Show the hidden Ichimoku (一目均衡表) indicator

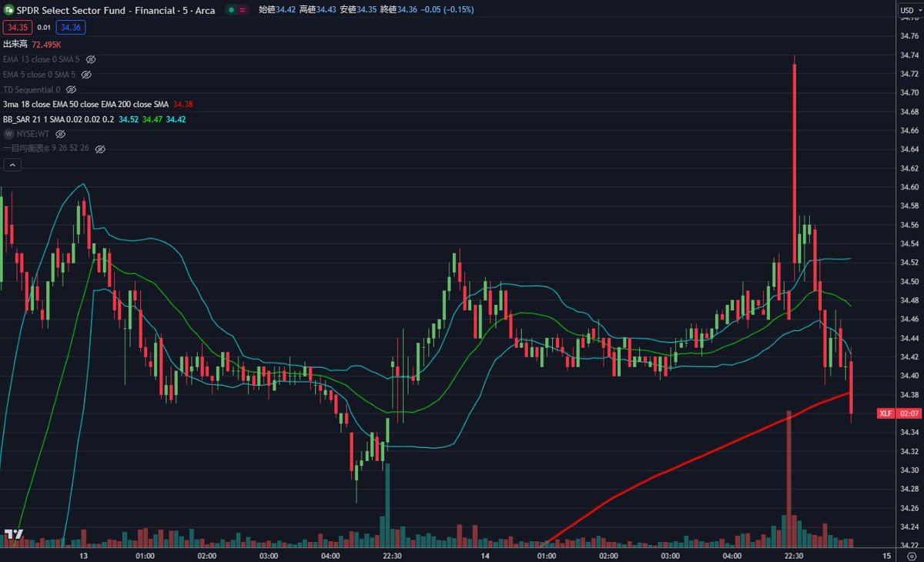pyautogui.click(x=100, y=149)
